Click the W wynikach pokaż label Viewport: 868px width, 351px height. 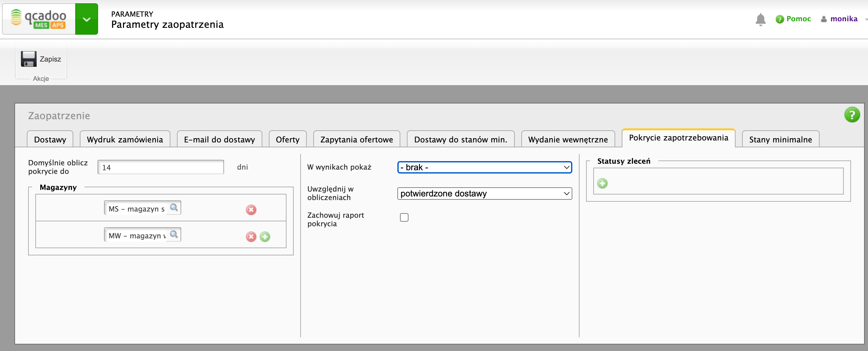(339, 167)
